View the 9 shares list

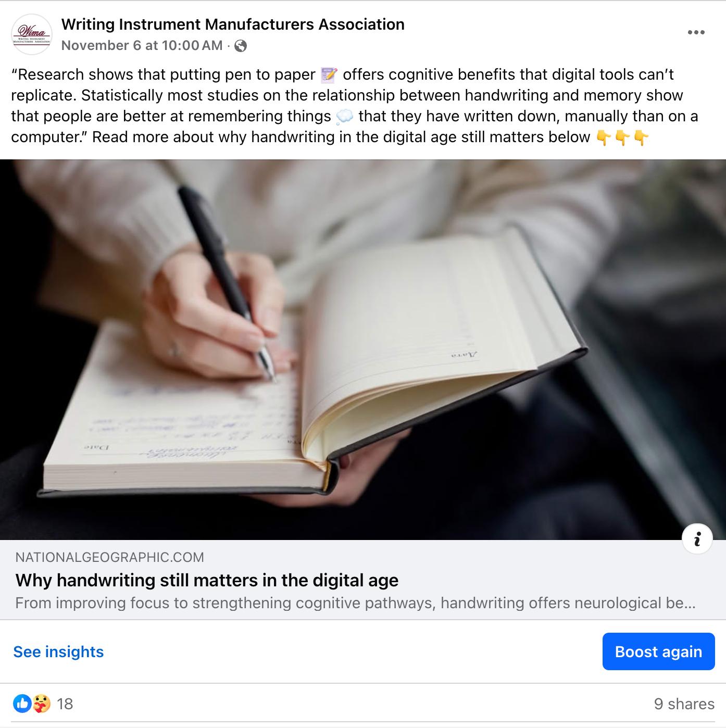click(684, 704)
